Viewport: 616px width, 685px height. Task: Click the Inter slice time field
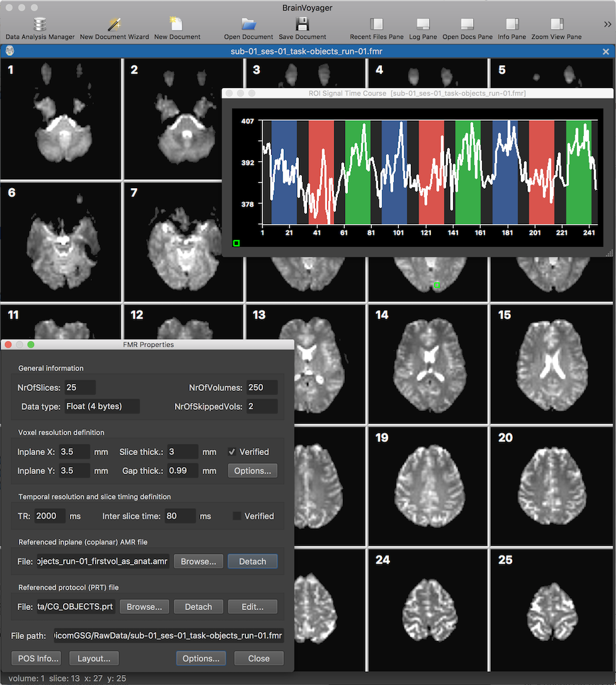[180, 516]
